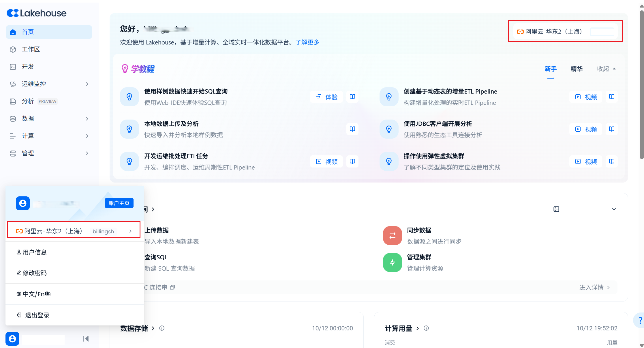
Task: Click the help question mark bubble
Action: (x=640, y=320)
